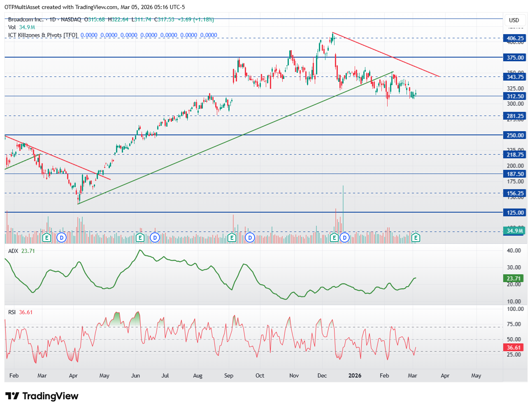The width and height of the screenshot is (532, 410).
Task: Select the 250.00 horizontal line price label
Action: [515, 135]
